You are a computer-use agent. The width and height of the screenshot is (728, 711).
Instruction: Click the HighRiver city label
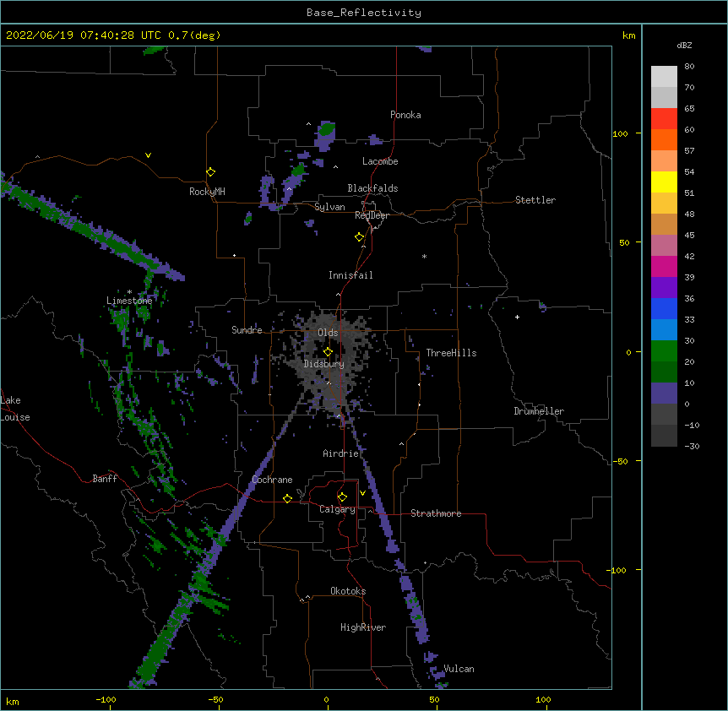point(363,627)
